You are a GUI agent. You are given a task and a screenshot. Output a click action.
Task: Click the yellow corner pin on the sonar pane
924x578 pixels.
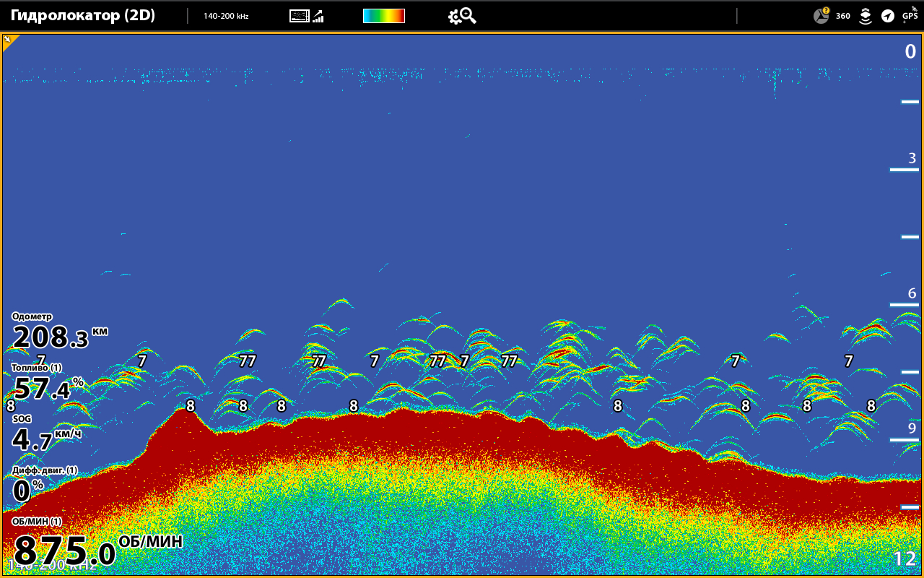9,40
